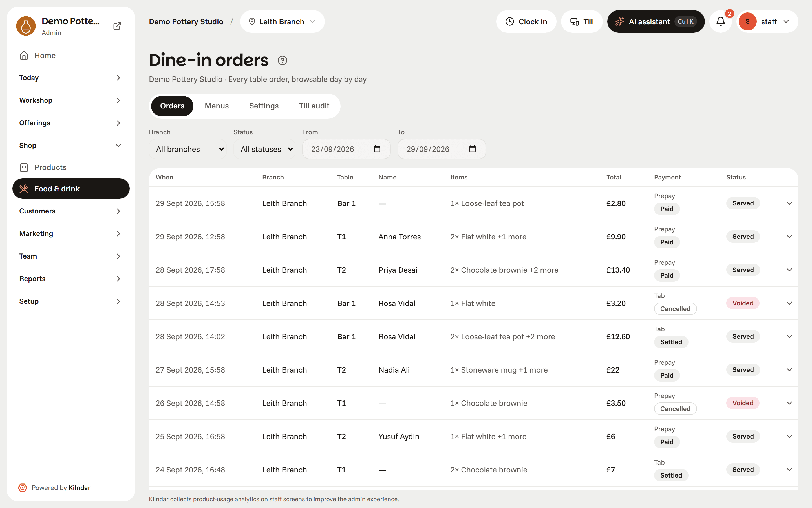Expand the Nadia Ali order row
This screenshot has width=812, height=508.
pyautogui.click(x=789, y=370)
